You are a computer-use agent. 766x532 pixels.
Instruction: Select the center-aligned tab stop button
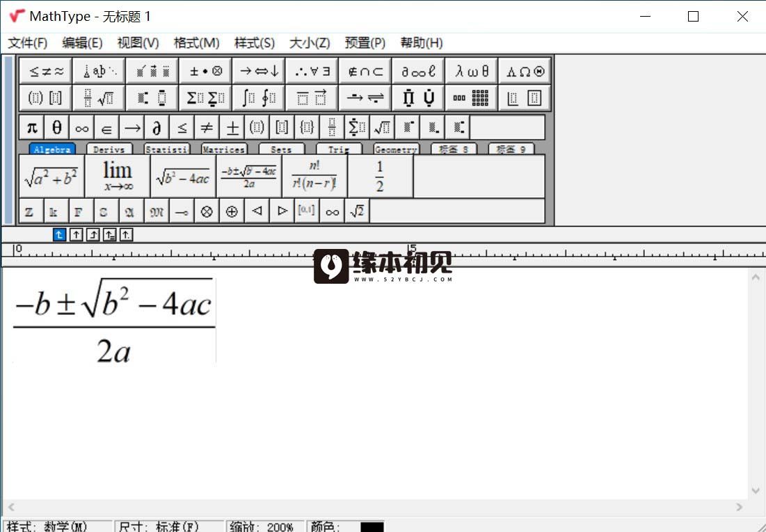77,235
